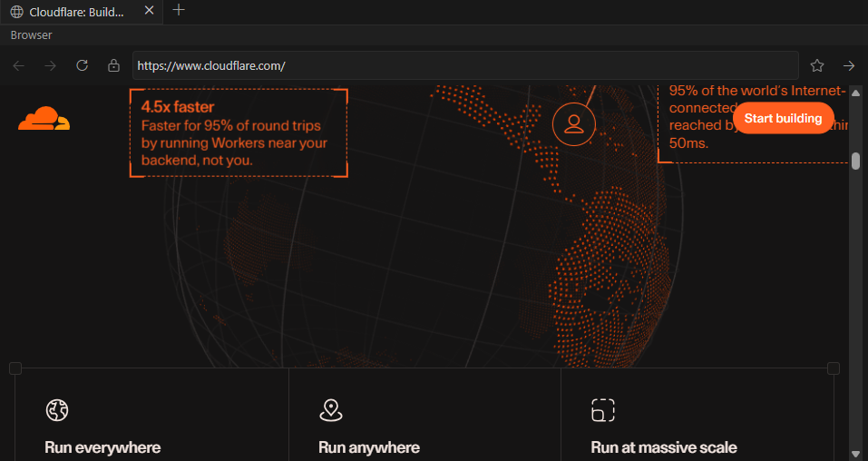Click the Start building button
The height and width of the screenshot is (461, 868).
[x=783, y=118]
